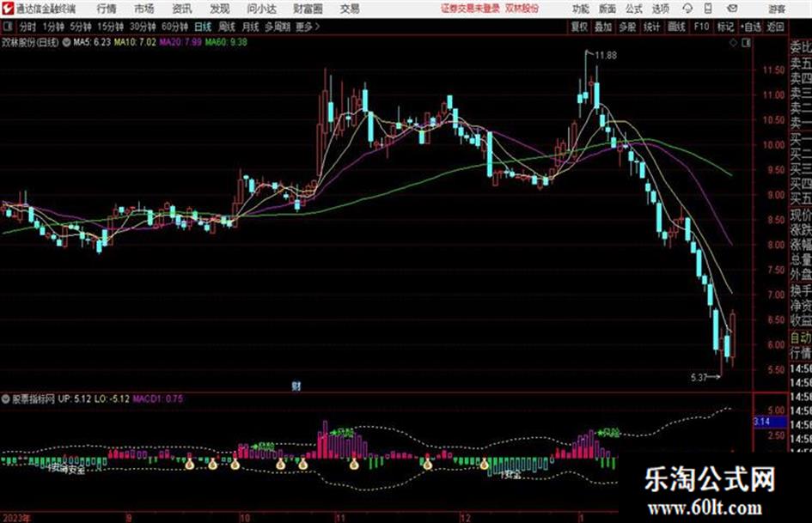Click the 证券交易未登录 login link
Image resolution: width=812 pixels, height=523 pixels.
[470, 9]
